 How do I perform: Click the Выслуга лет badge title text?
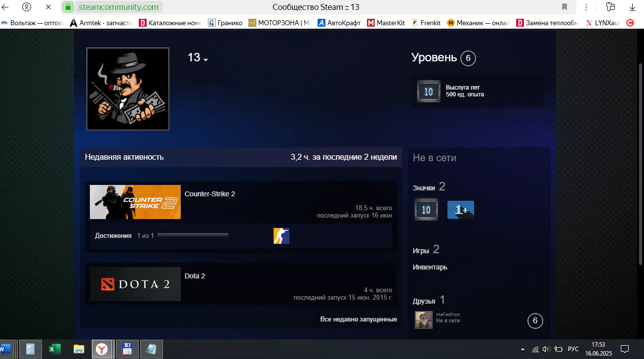463,88
